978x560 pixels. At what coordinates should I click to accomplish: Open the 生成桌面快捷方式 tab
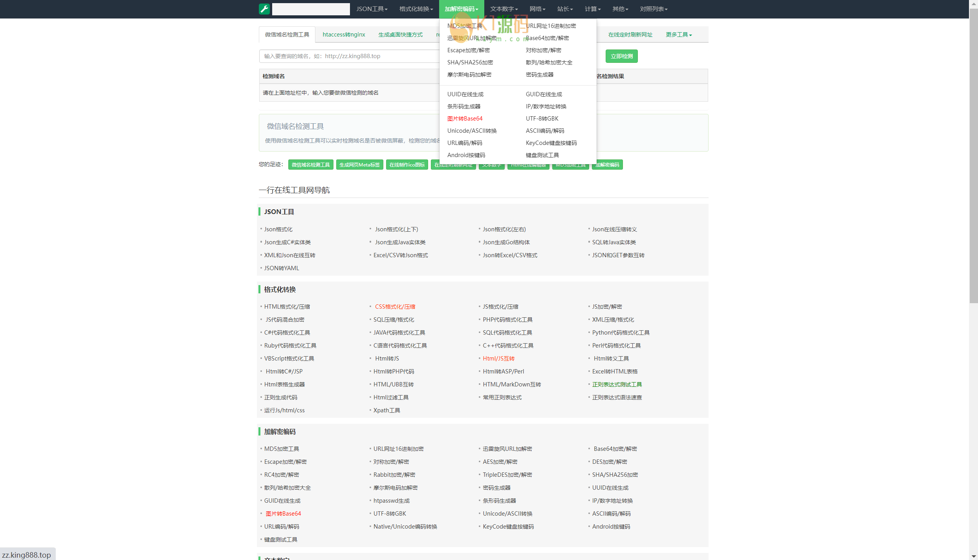[400, 35]
